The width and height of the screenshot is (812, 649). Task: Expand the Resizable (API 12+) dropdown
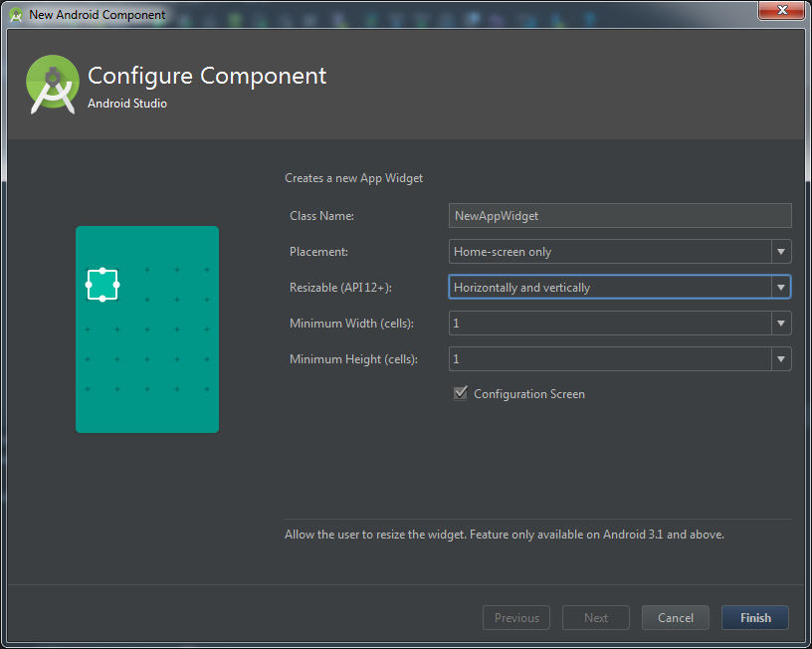619,288
